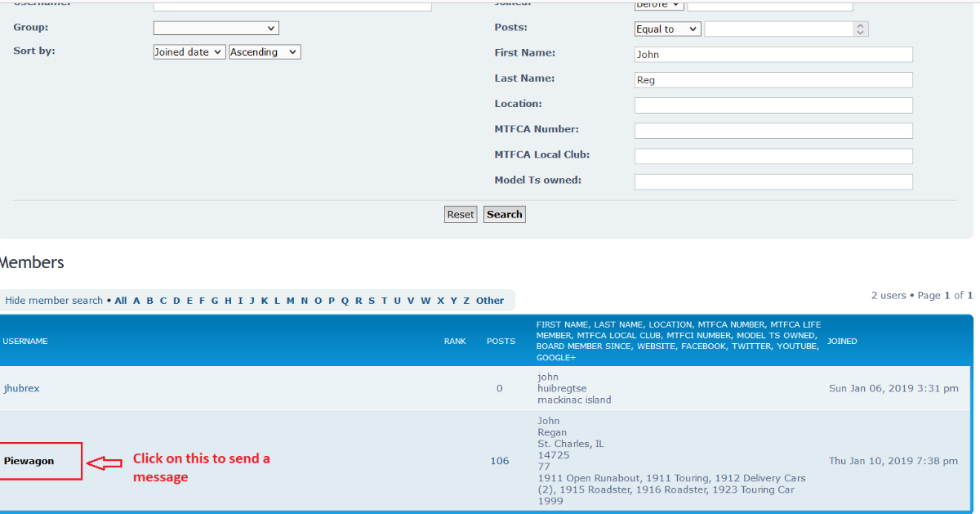
Task: Filter members by the Other link
Action: pyautogui.click(x=490, y=301)
